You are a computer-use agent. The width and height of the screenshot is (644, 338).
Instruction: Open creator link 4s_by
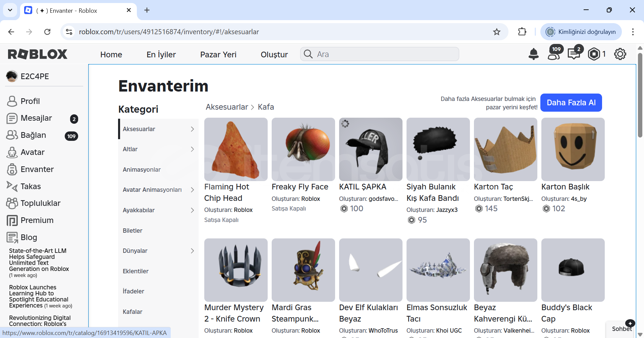point(579,199)
